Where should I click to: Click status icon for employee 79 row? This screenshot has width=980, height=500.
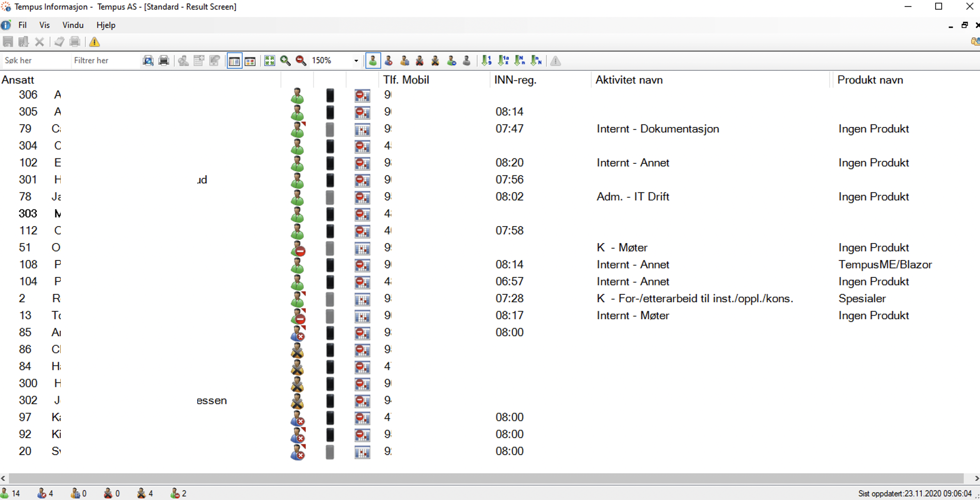tap(297, 129)
